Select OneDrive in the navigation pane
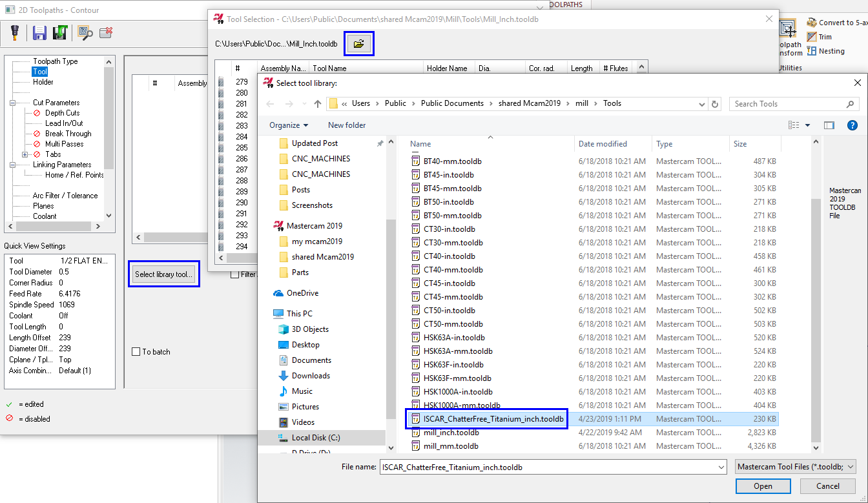Viewport: 868px width, 503px height. (302, 293)
